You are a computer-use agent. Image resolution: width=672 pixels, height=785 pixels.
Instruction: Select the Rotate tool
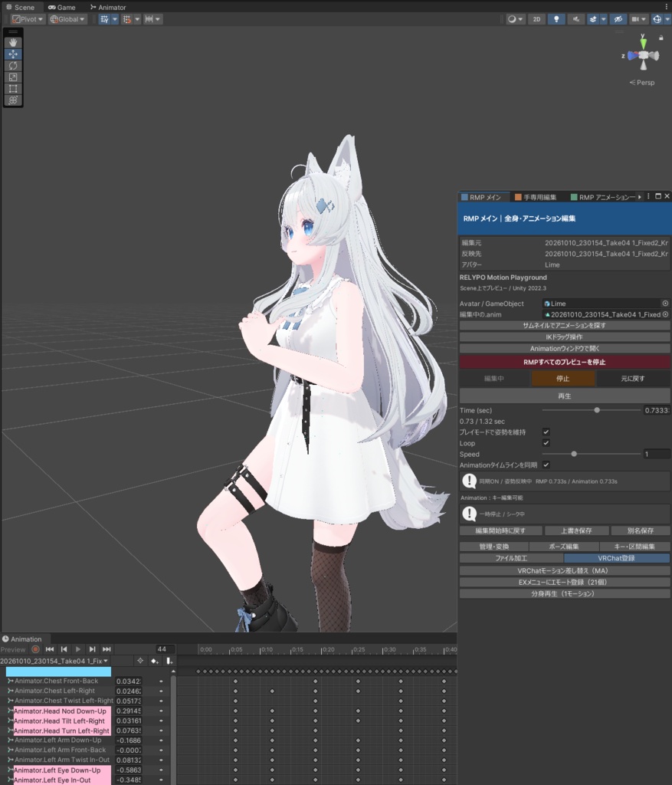(x=13, y=66)
